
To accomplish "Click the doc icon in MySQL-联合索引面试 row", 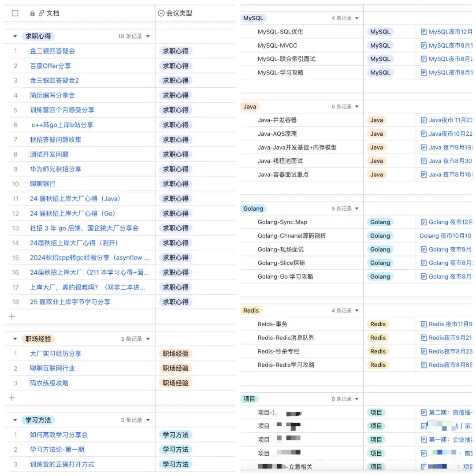I will pyautogui.click(x=424, y=59).
